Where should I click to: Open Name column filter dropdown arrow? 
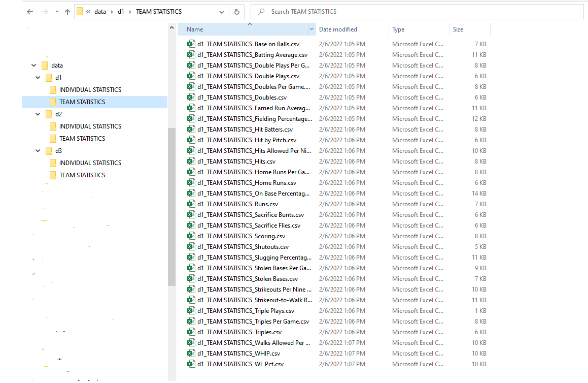312,29
